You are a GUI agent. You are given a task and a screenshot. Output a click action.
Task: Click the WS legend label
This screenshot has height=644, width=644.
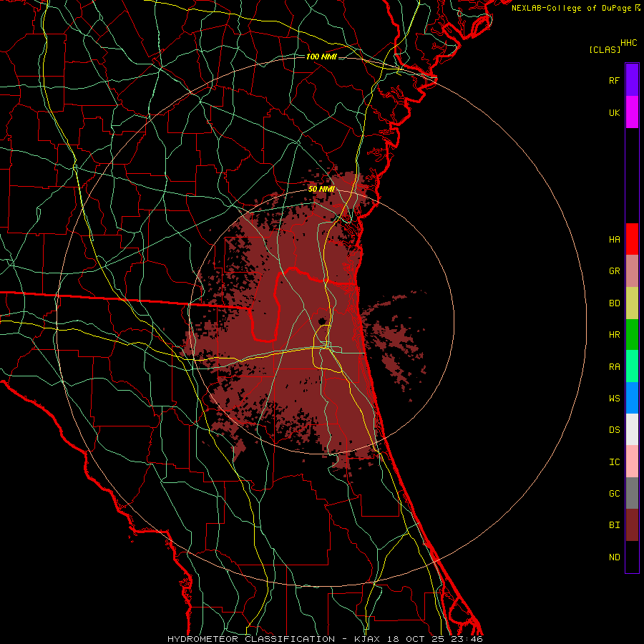click(614, 399)
